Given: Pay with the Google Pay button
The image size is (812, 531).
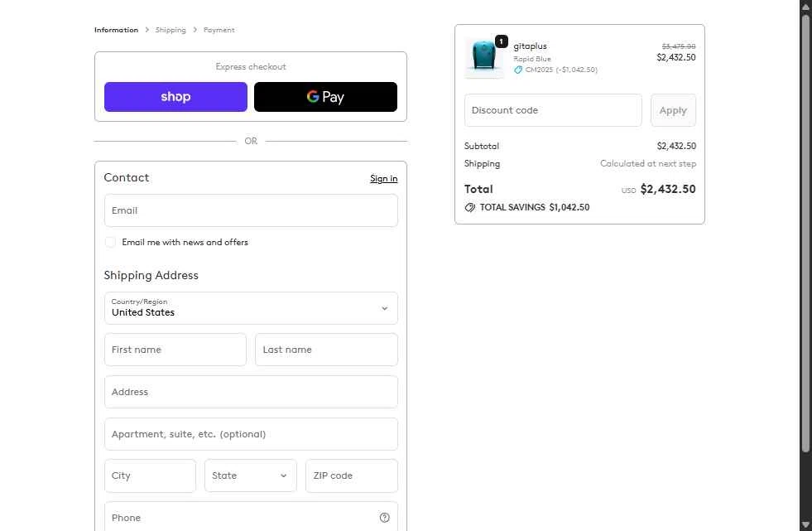Looking at the screenshot, I should [x=326, y=97].
